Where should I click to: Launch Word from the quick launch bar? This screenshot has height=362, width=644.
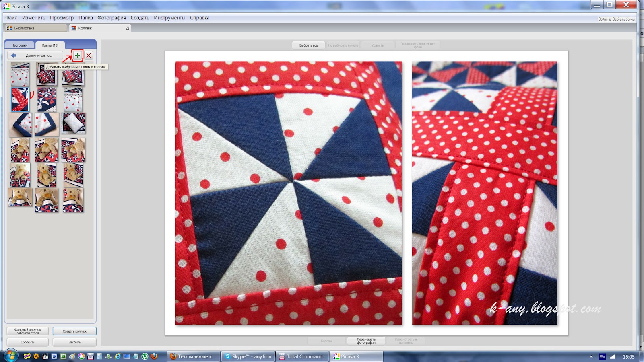54,356
